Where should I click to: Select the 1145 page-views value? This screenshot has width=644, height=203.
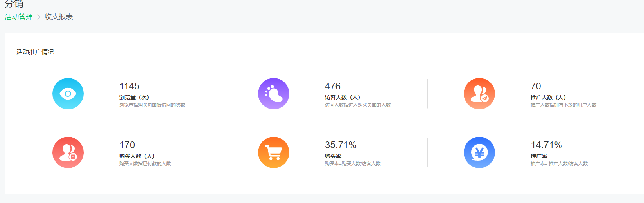129,86
